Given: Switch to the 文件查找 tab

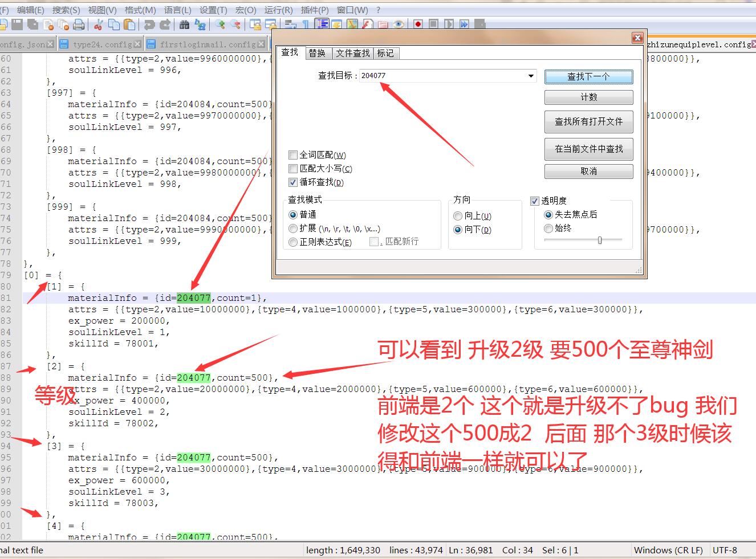Looking at the screenshot, I should [352, 53].
